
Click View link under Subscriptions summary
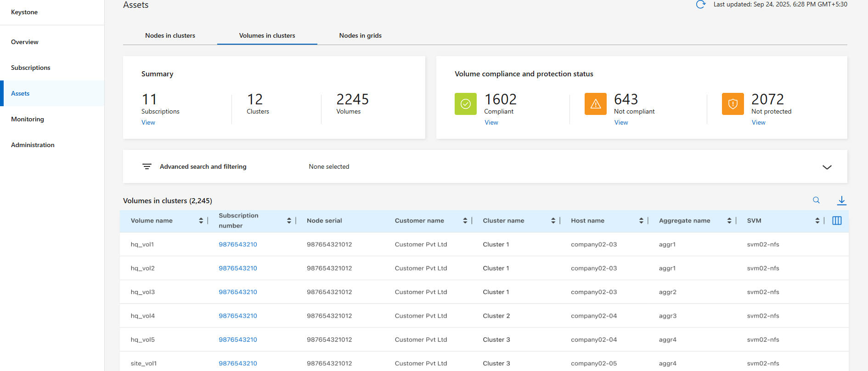pyautogui.click(x=148, y=122)
